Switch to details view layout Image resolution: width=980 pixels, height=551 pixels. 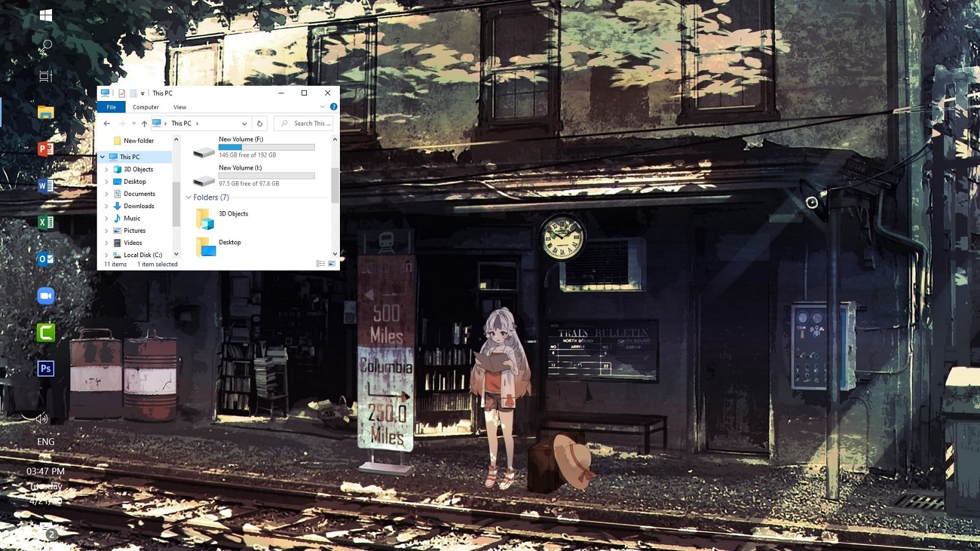click(320, 264)
